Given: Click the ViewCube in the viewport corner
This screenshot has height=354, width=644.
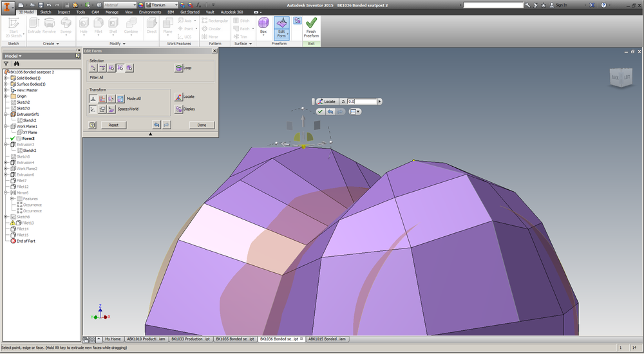Looking at the screenshot, I should pyautogui.click(x=621, y=77).
